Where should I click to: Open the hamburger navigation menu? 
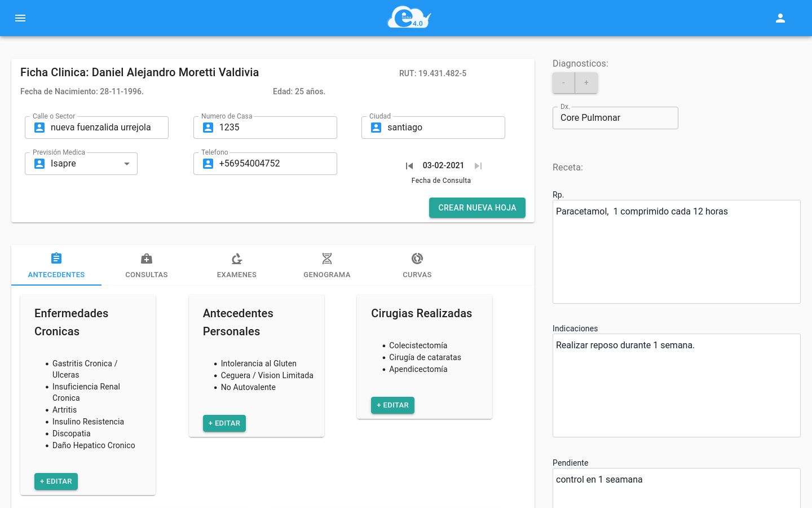(x=20, y=18)
